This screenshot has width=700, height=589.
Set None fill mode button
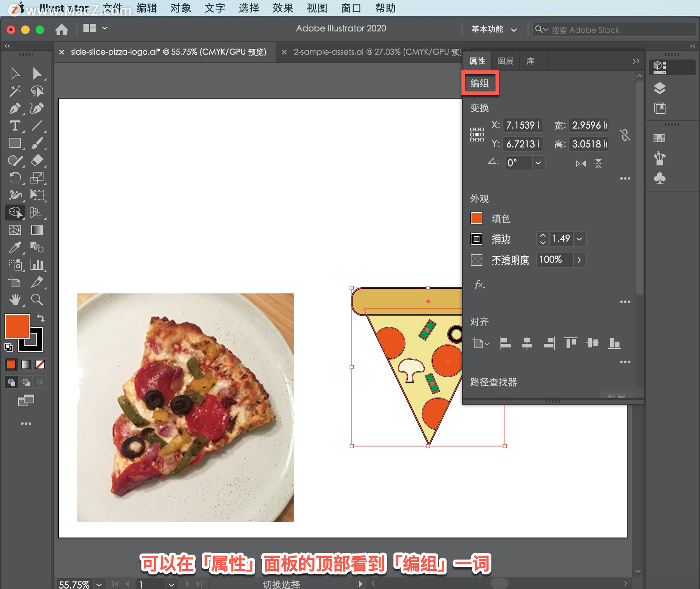click(40, 364)
